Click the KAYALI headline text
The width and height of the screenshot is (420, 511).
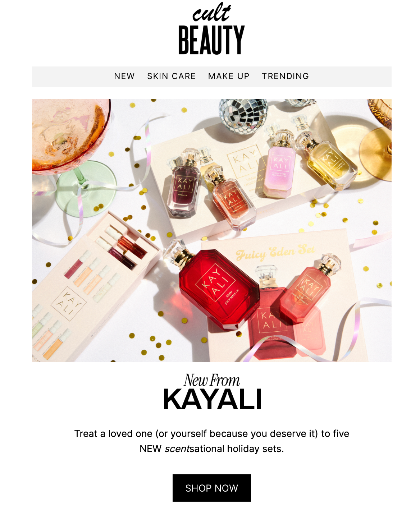(212, 399)
